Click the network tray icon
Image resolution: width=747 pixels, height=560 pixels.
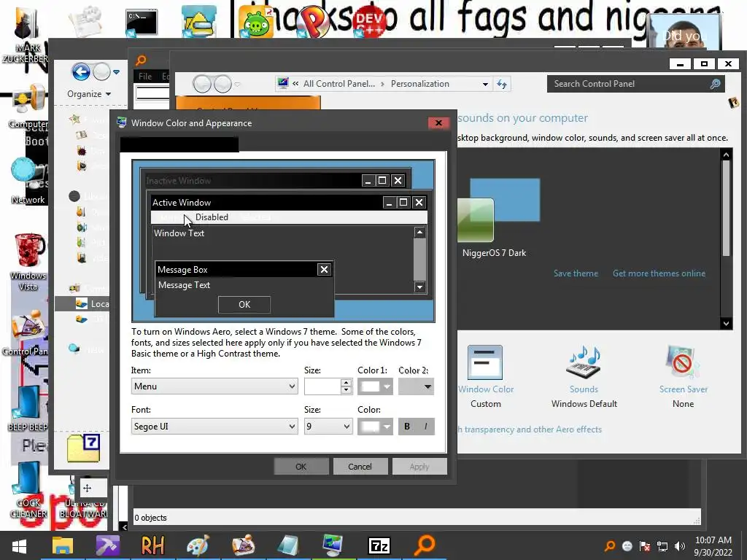pyautogui.click(x=662, y=546)
